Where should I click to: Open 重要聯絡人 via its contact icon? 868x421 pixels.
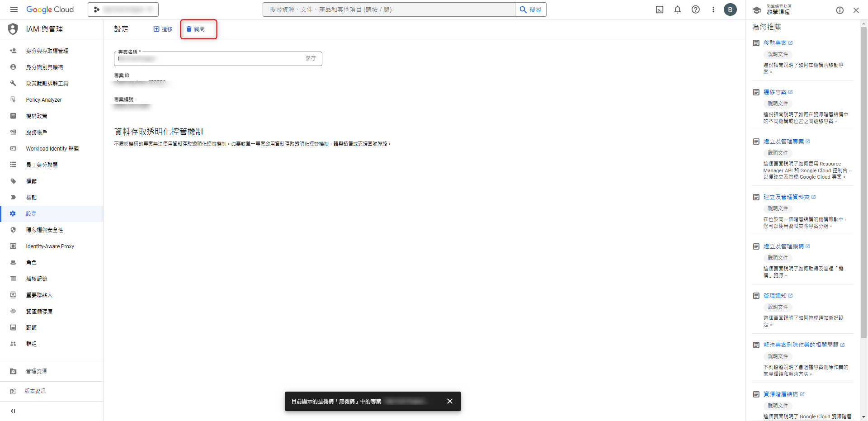(x=13, y=295)
